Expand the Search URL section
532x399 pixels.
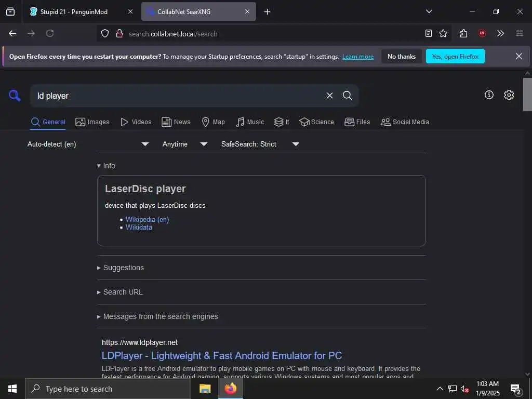[x=120, y=292]
